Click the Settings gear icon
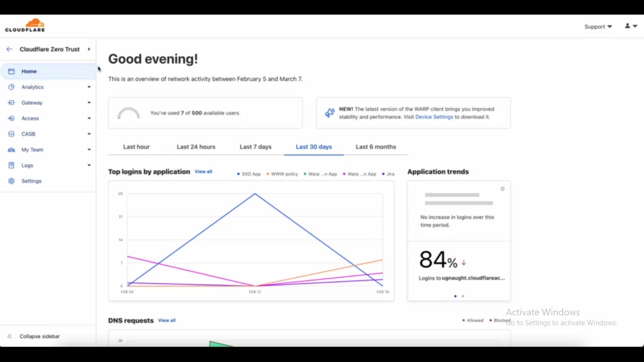 [11, 181]
